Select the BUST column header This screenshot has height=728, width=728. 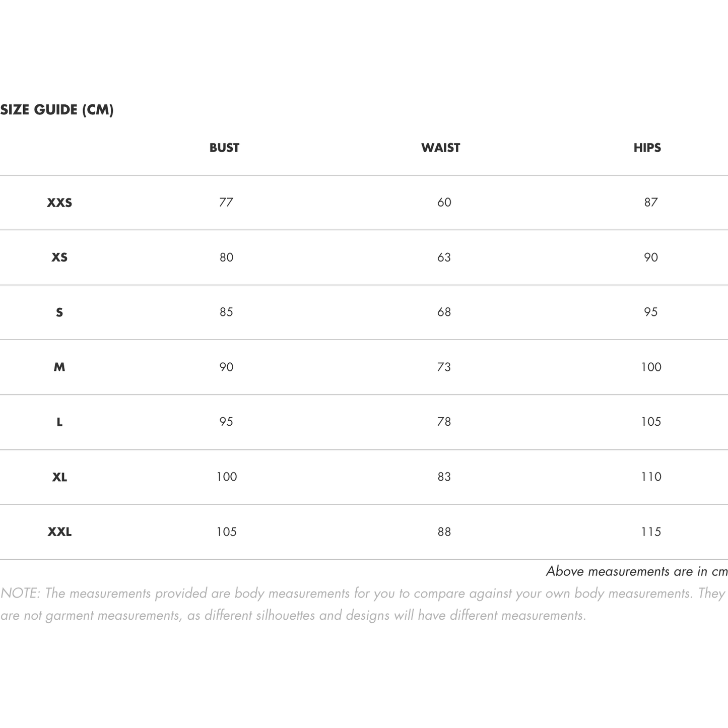pyautogui.click(x=224, y=148)
